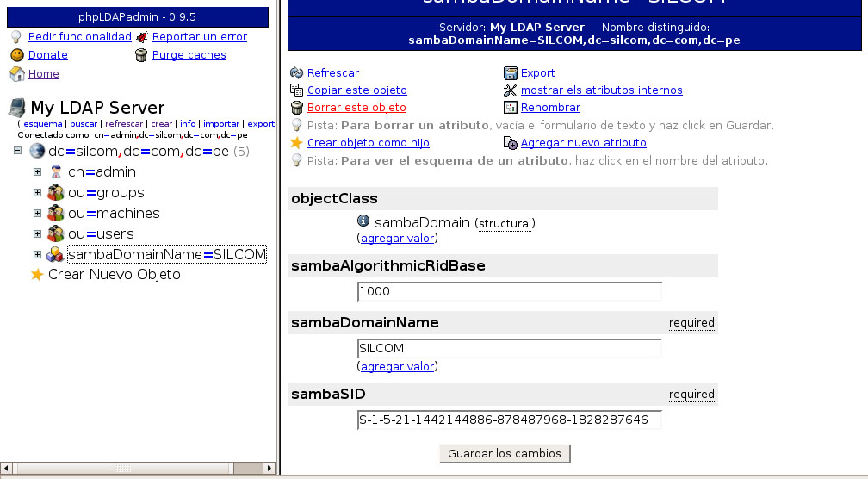This screenshot has width=868, height=479.
Task: Click the sambaSID text field
Action: [x=509, y=420]
